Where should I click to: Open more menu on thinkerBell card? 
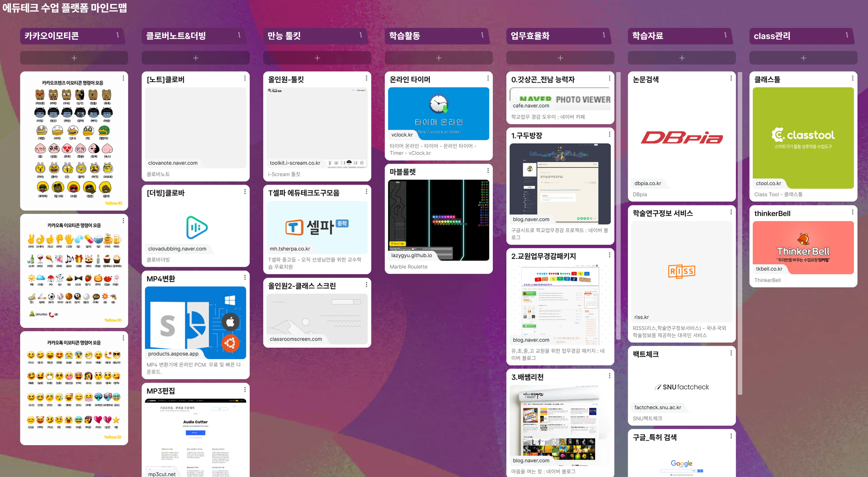click(852, 212)
